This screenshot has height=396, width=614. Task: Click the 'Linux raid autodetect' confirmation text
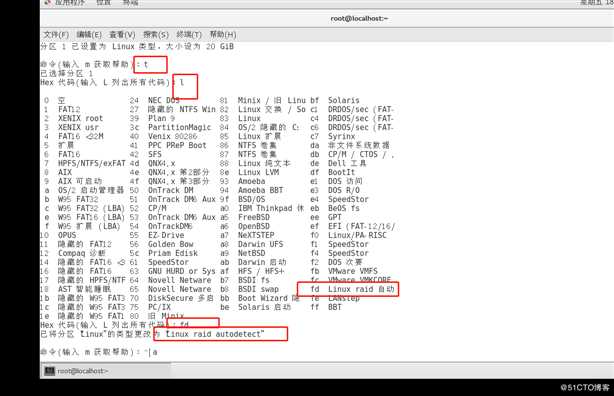[215, 334]
